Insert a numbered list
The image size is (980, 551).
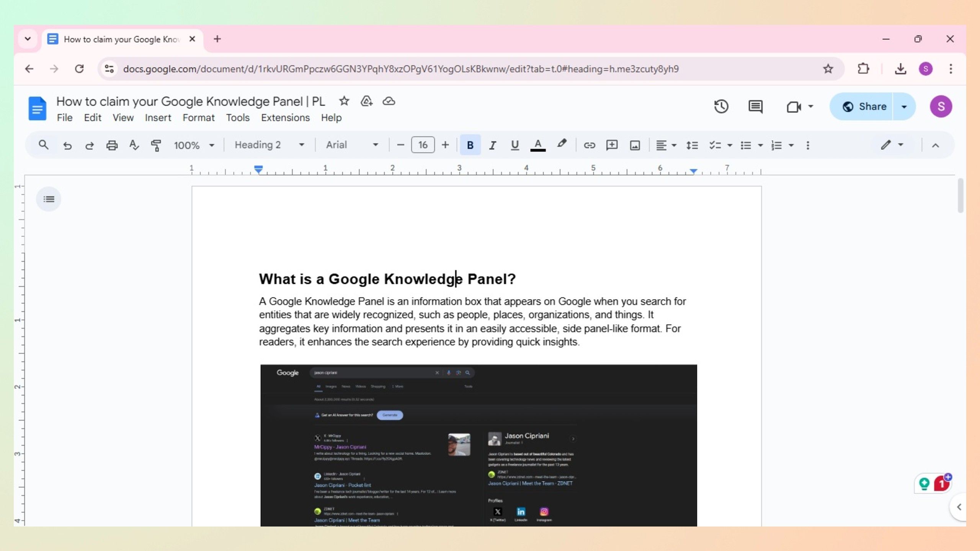pos(776,145)
